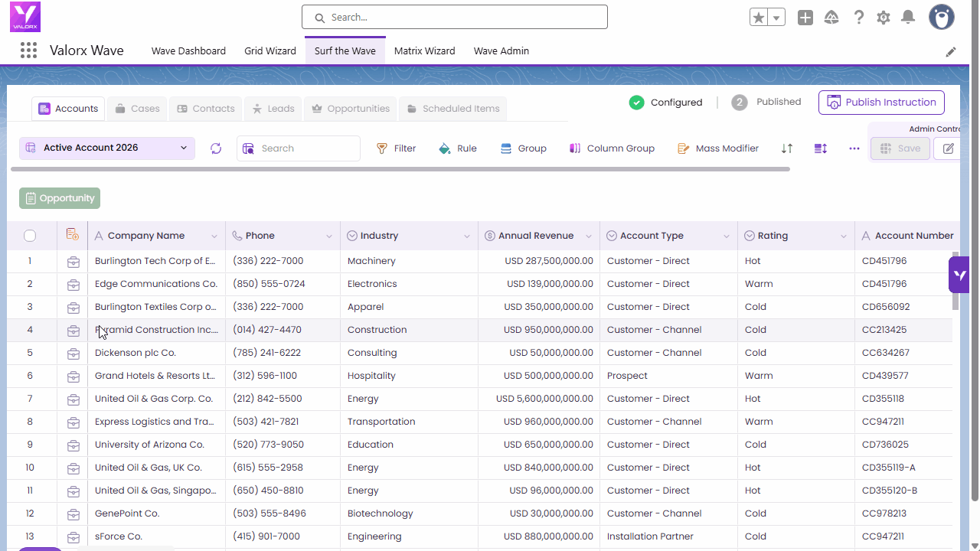Click the Publish Instruction button
The width and height of the screenshot is (980, 551).
881,103
